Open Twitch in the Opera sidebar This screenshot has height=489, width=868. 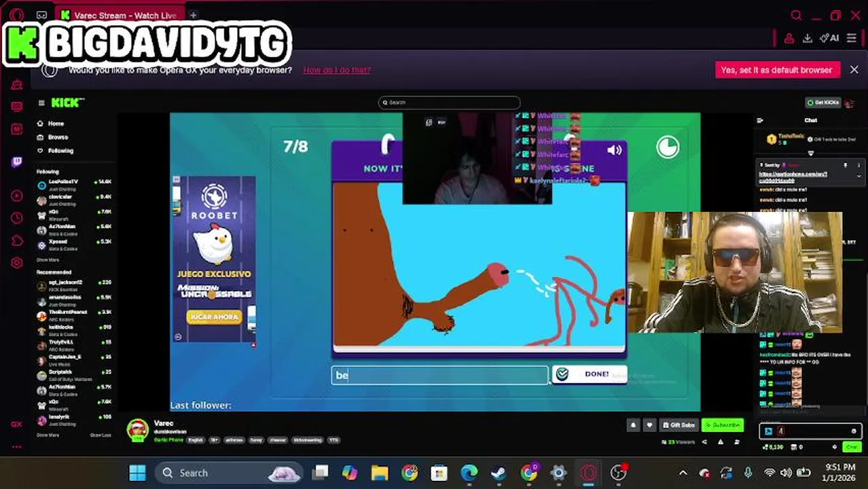17,162
